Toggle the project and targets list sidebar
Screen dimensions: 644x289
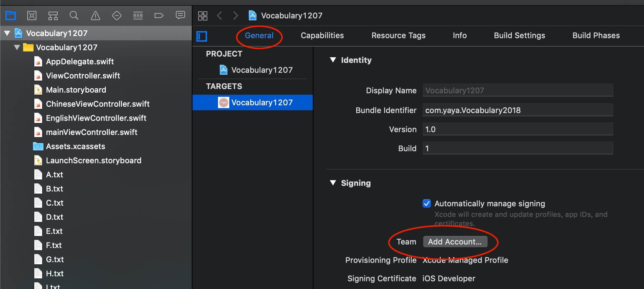click(202, 36)
